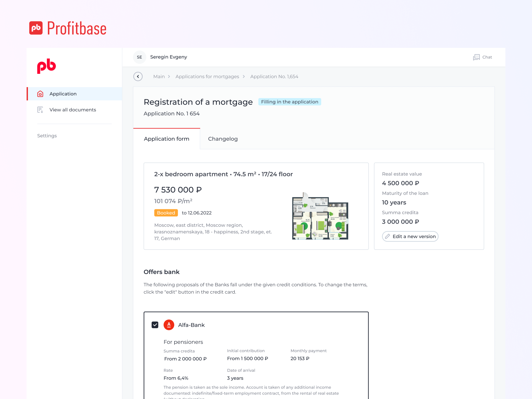Click the Profitbase logo icon in header
The width and height of the screenshot is (532, 399).
tap(36, 28)
